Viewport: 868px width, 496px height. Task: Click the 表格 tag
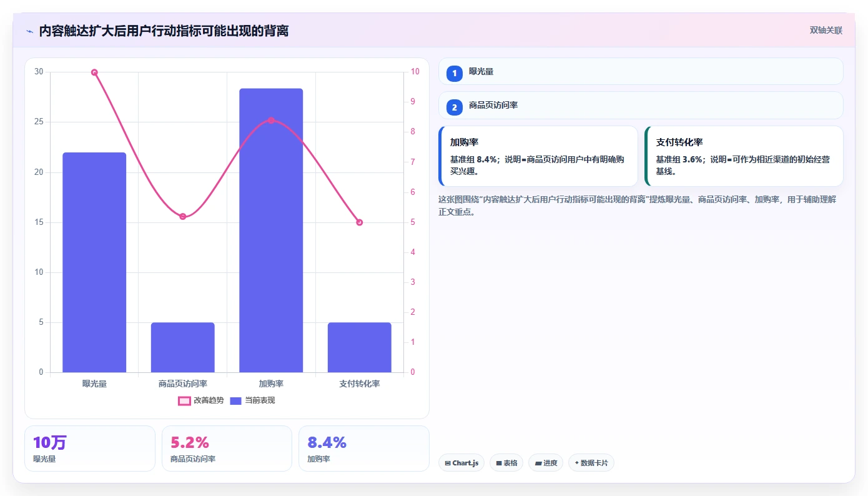click(x=506, y=463)
